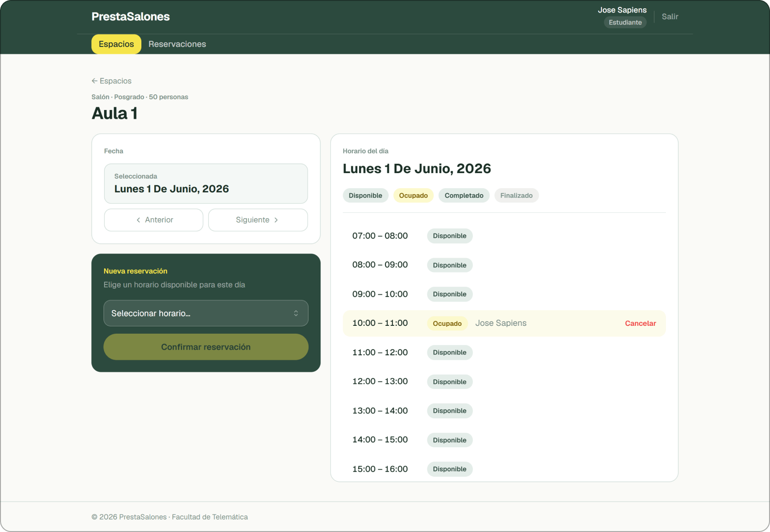Switch to the Reservaciones tab
The height and width of the screenshot is (532, 770).
pos(177,44)
